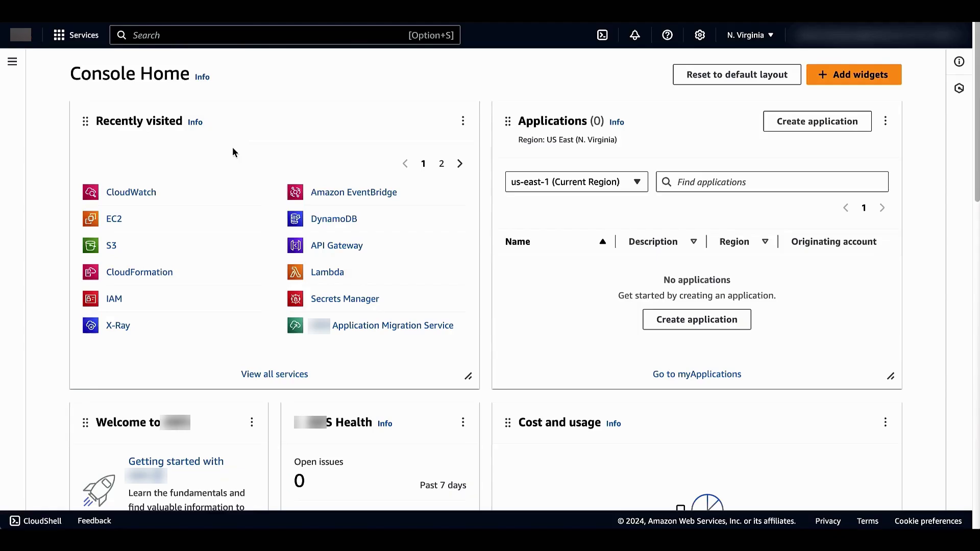Select page 1 of Recently visited
This screenshot has width=980, height=551.
[423, 164]
